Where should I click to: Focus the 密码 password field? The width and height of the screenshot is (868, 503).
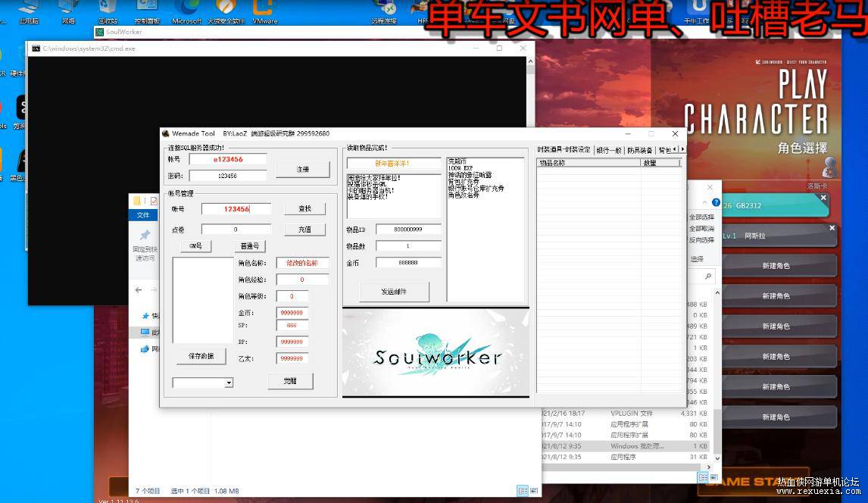coord(228,176)
